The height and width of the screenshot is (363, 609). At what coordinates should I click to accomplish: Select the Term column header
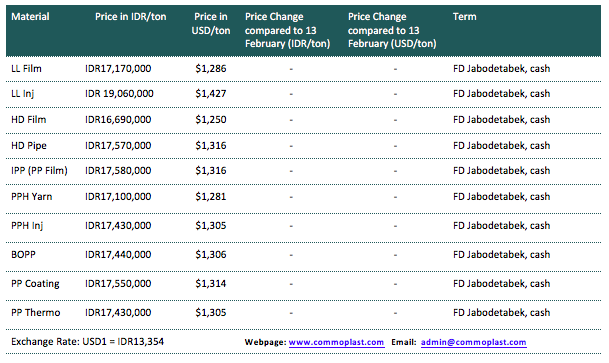coord(464,17)
